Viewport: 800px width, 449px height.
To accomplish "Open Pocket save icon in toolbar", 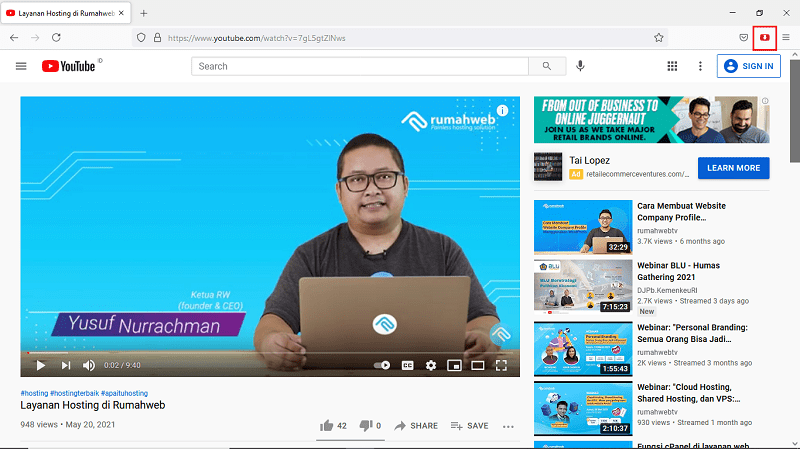I will coord(743,38).
